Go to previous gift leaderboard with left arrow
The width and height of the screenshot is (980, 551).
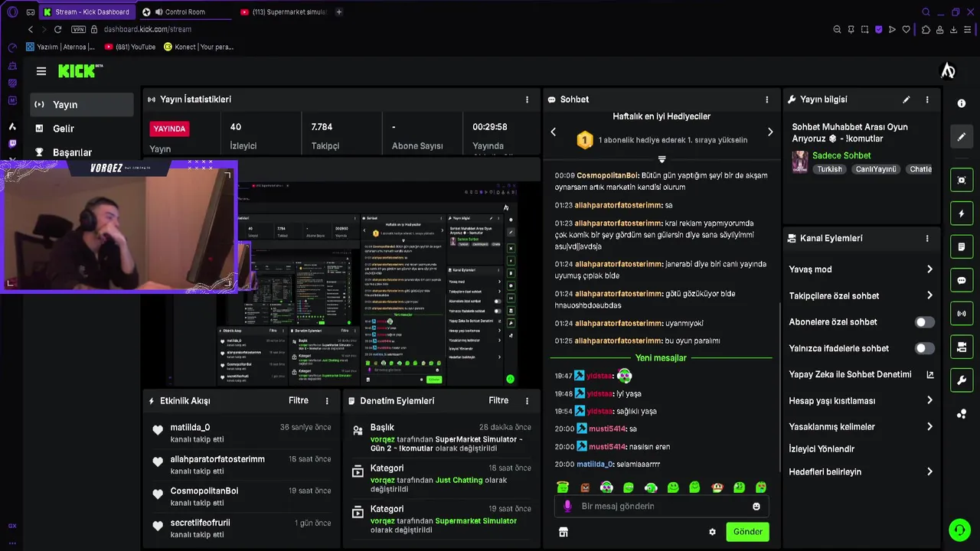(554, 132)
